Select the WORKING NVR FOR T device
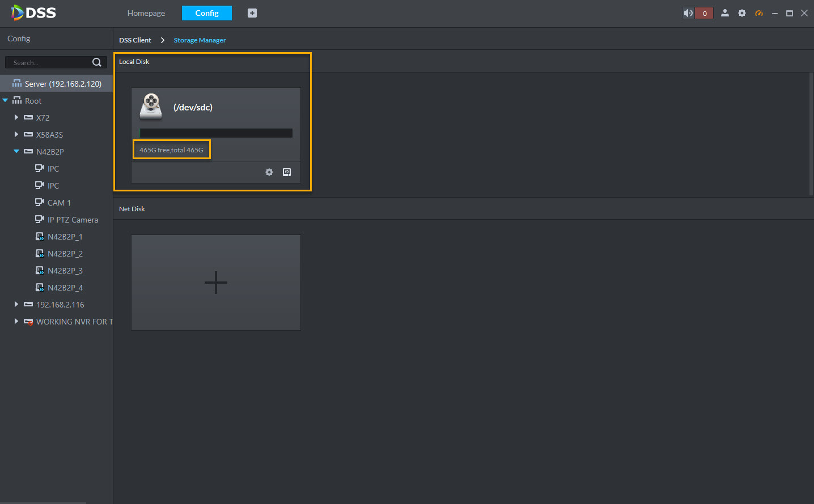 pos(74,322)
